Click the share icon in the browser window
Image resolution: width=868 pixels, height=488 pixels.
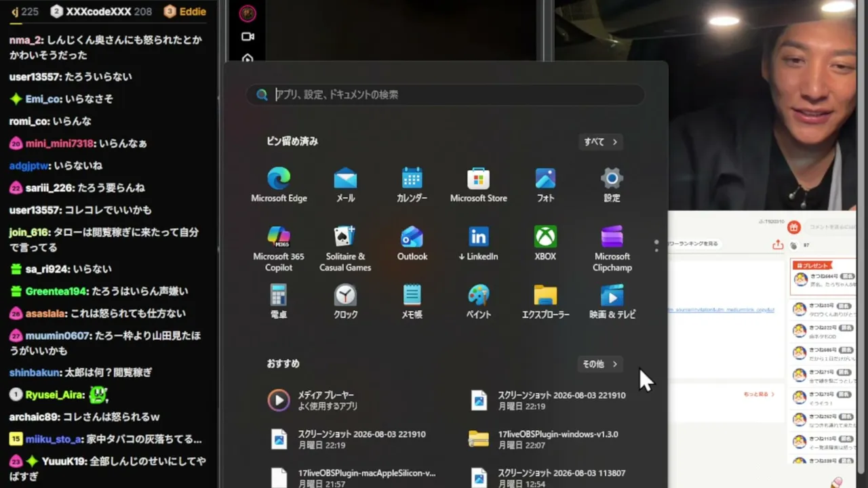pos(778,245)
